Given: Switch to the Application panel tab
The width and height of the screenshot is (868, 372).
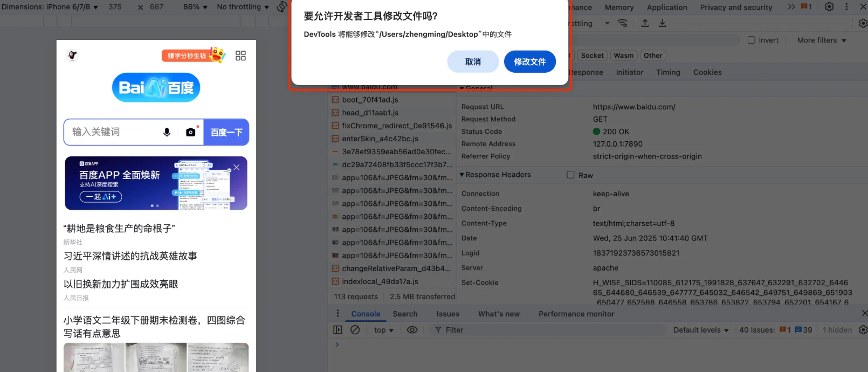Looking at the screenshot, I should pyautogui.click(x=667, y=8).
